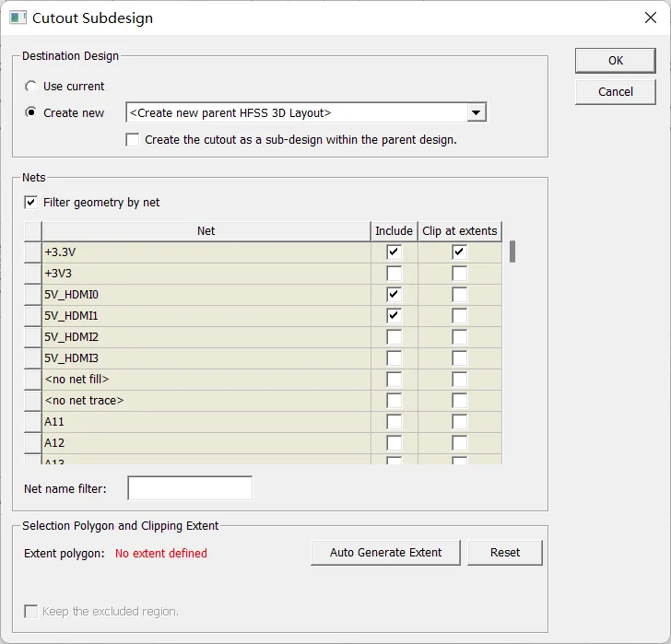Click Auto Generate Extent button
Image resolution: width=671 pixels, height=644 pixels.
point(385,553)
